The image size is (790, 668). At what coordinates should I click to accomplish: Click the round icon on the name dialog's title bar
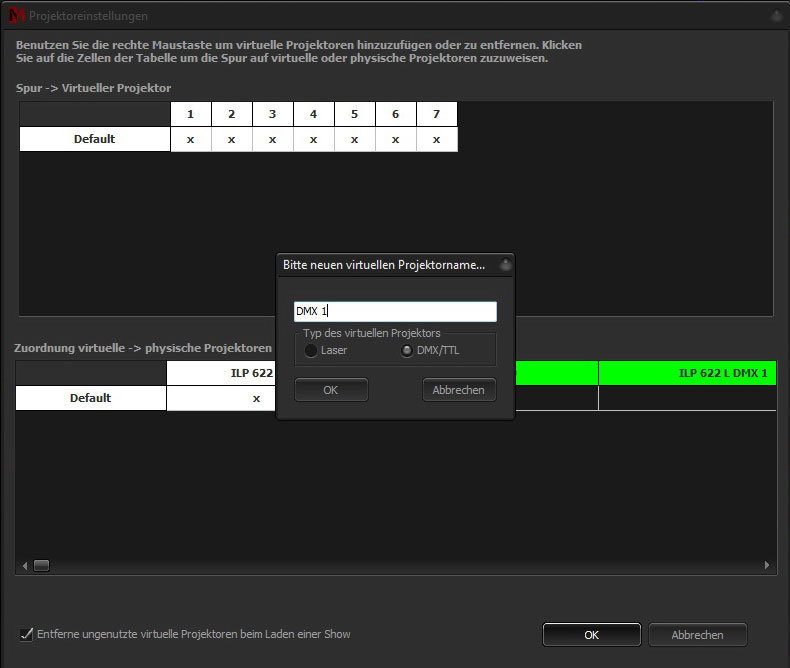tap(505, 266)
